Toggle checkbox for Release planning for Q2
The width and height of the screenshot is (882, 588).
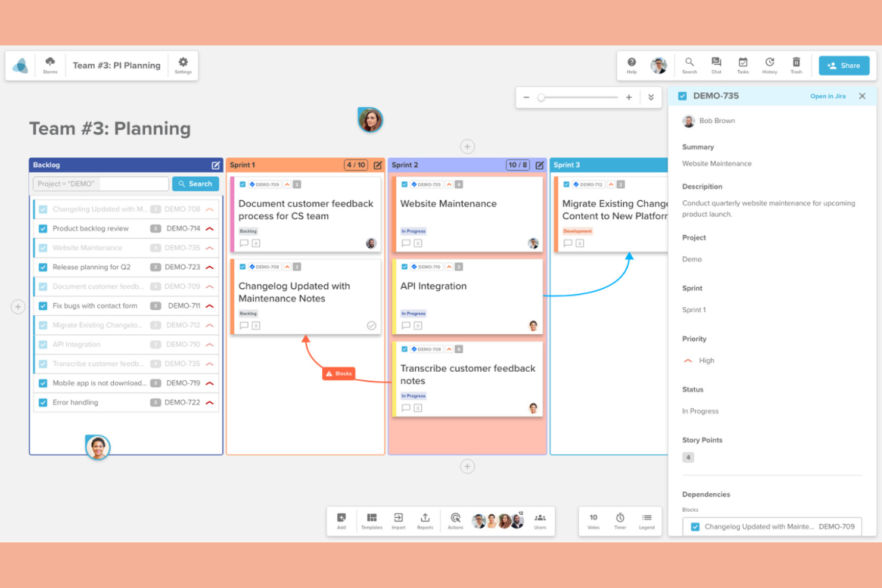coord(43,267)
